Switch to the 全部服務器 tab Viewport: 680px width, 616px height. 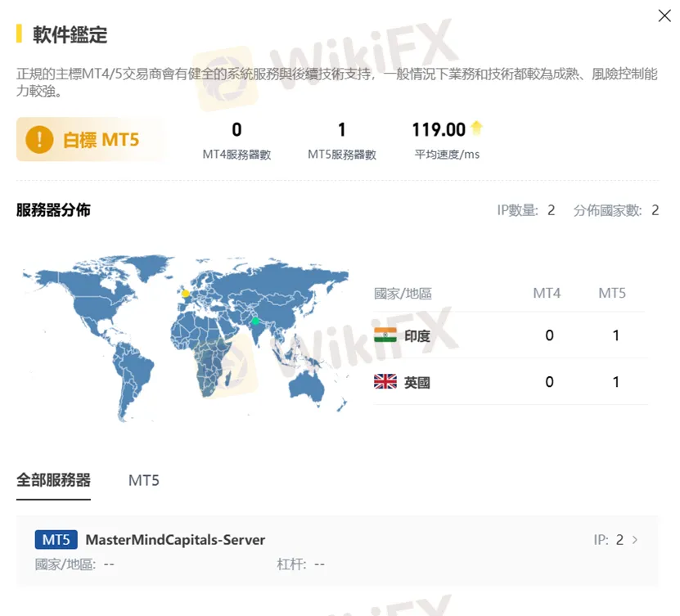[53, 480]
